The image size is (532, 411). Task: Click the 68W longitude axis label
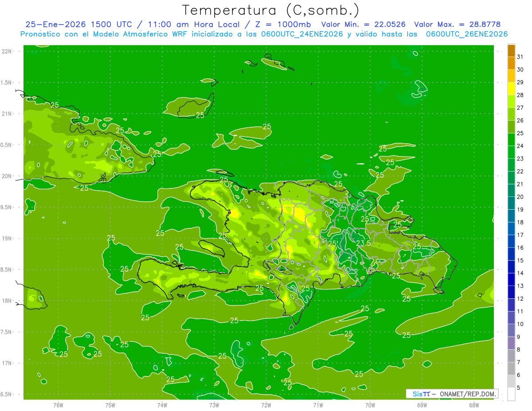(473, 405)
